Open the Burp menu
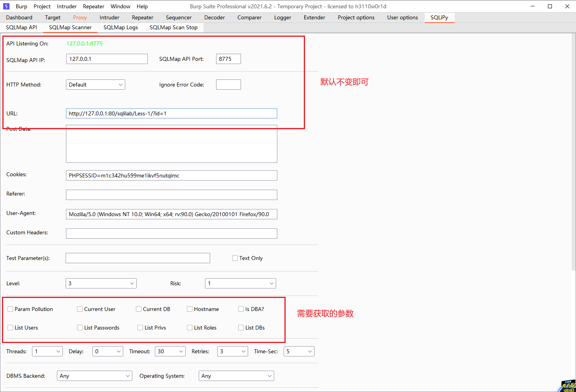 pyautogui.click(x=21, y=6)
